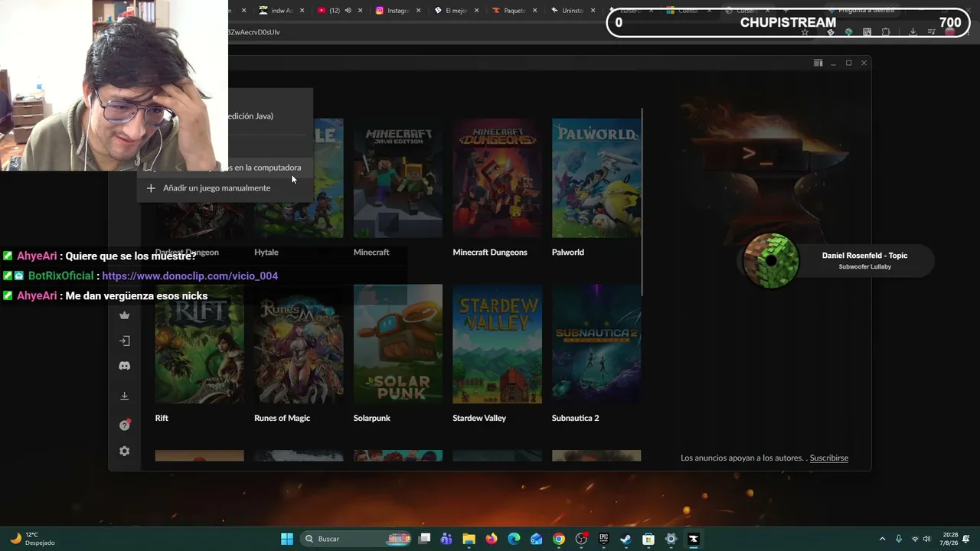The width and height of the screenshot is (980, 551).
Task: Open Task View on the taskbar
Action: coord(425,539)
